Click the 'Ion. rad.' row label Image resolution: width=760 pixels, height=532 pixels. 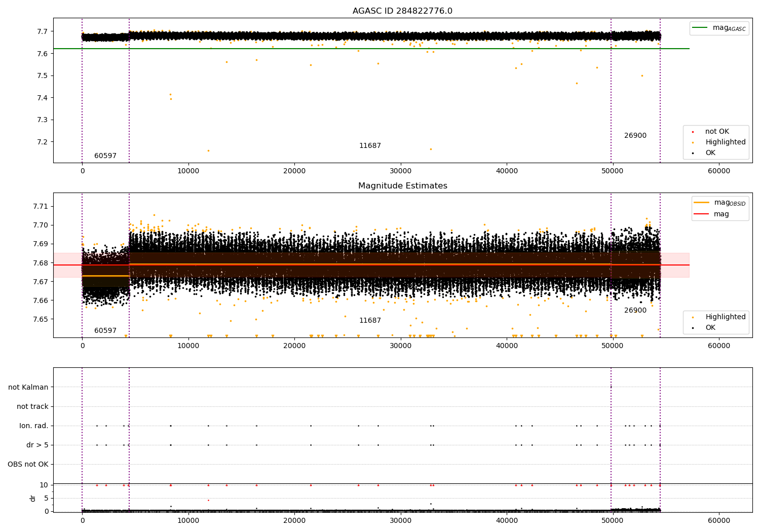(34, 426)
